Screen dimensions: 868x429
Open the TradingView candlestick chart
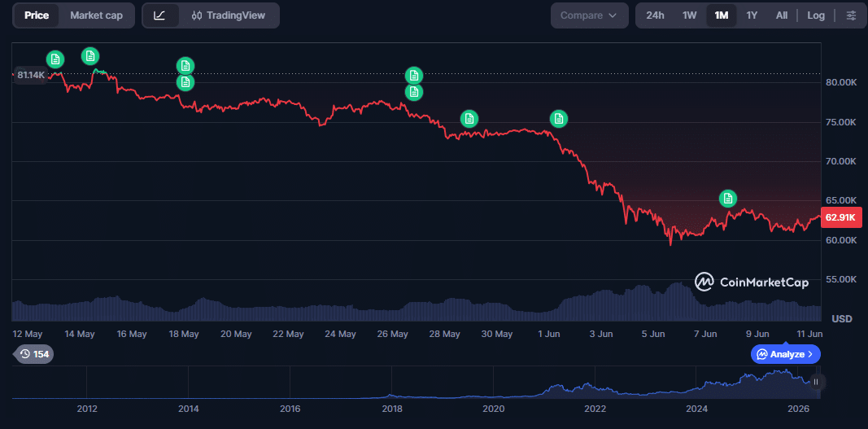(229, 15)
